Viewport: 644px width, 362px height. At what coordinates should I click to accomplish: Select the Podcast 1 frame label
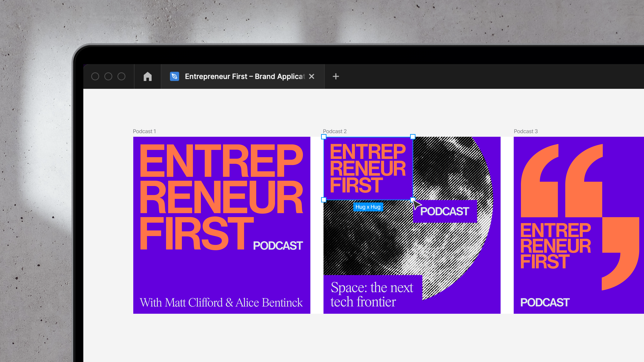(144, 131)
